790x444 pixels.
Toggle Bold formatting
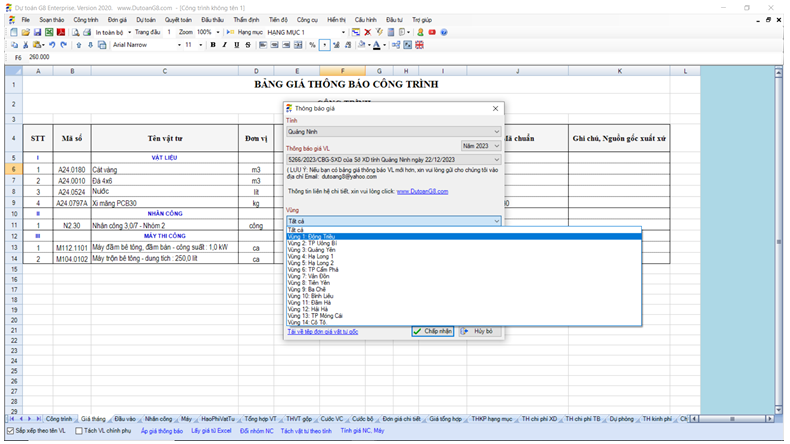[213, 45]
